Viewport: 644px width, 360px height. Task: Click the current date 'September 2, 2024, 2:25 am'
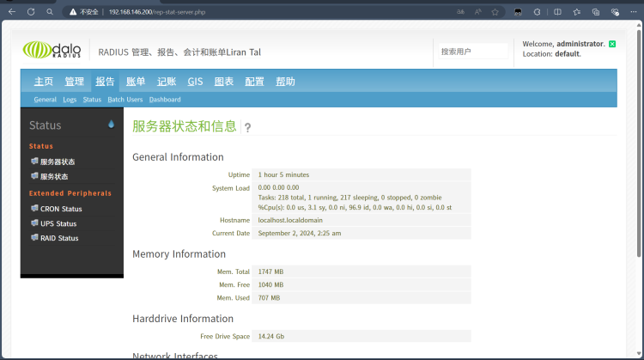click(x=300, y=233)
